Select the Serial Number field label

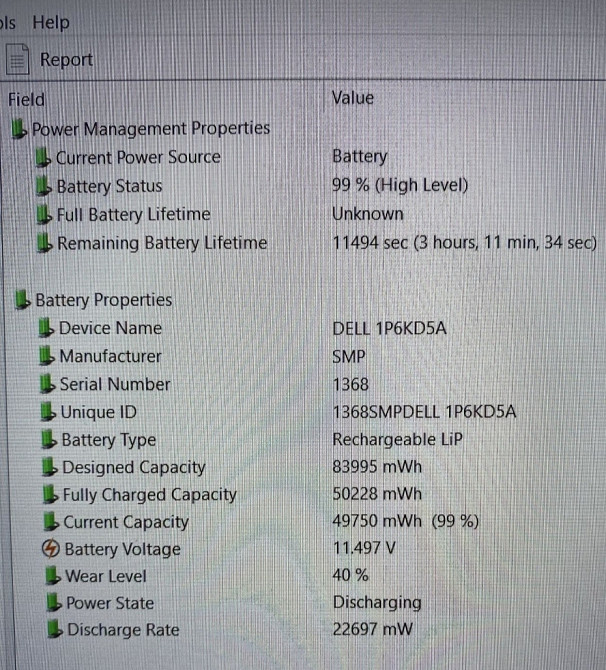tap(115, 384)
